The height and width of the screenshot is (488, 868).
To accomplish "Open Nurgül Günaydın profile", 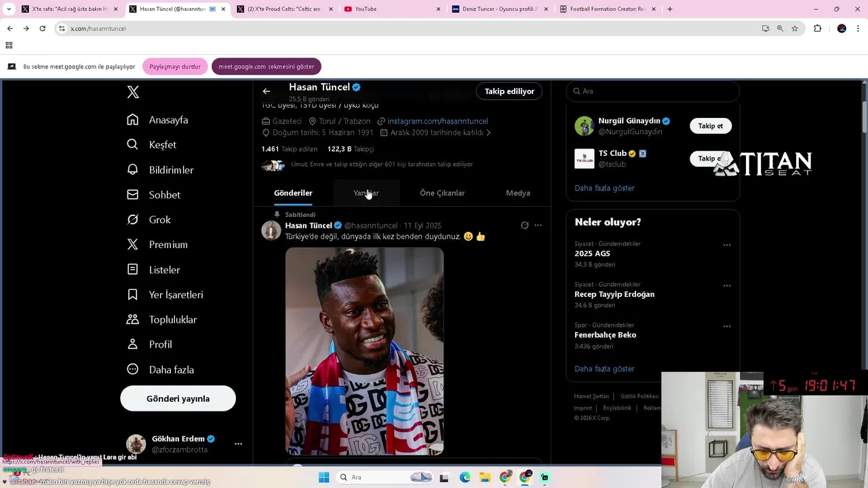I will (x=629, y=121).
